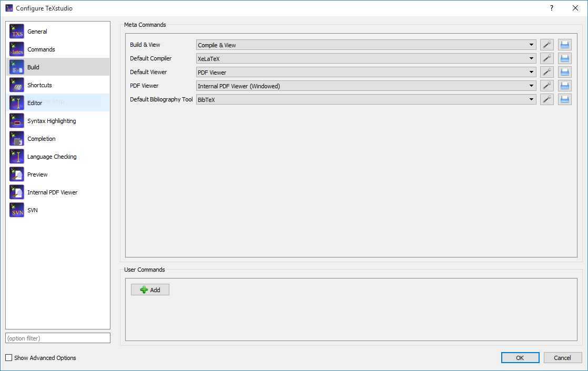Open Syntax Highlighting settings

(58, 121)
